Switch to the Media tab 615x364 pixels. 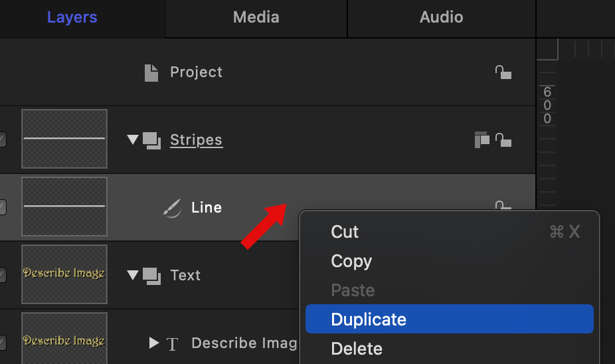(256, 17)
